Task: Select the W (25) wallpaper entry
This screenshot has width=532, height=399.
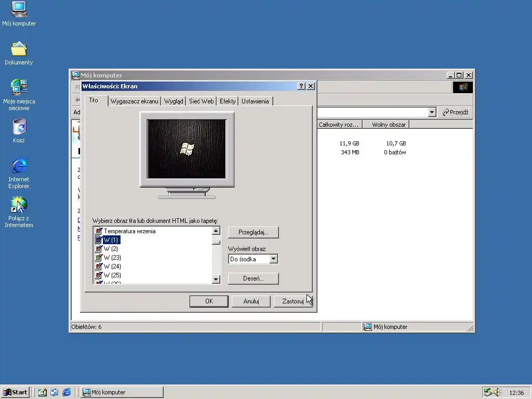Action: (x=112, y=275)
